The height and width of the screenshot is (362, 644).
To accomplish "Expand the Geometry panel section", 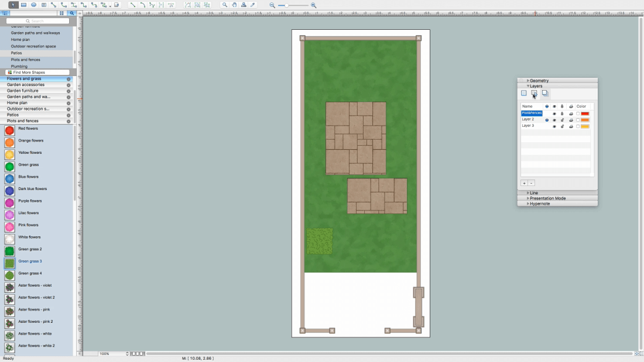I will 539,81.
